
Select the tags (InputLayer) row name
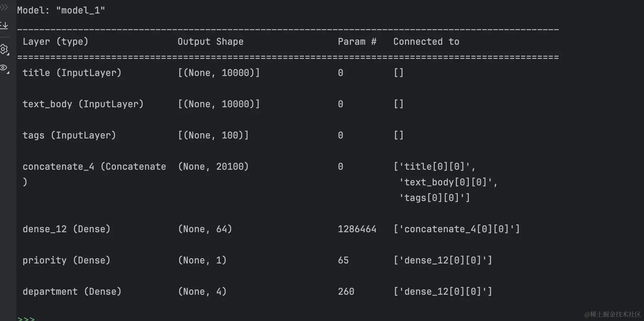pyautogui.click(x=69, y=135)
